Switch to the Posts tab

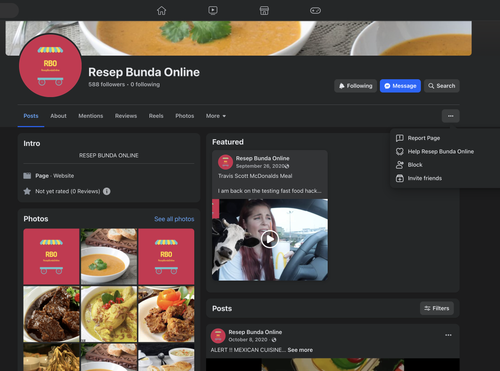pos(31,116)
